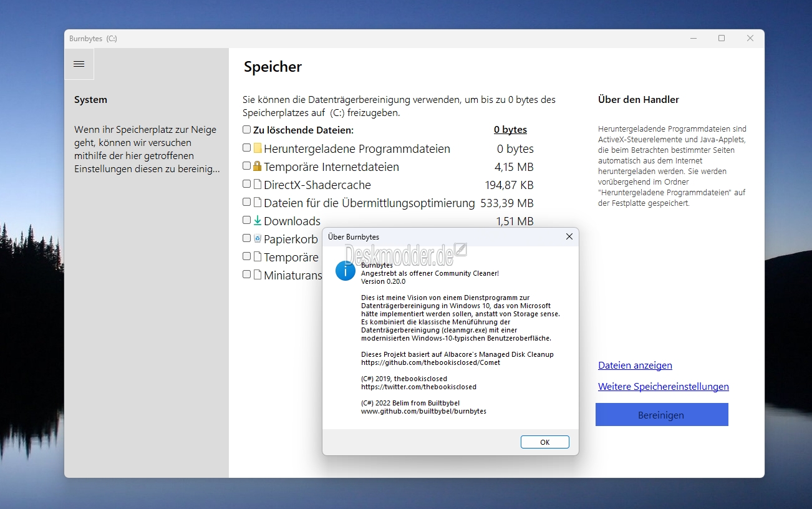Maximize the Burnbytes window
This screenshot has height=509, width=812.
click(722, 38)
